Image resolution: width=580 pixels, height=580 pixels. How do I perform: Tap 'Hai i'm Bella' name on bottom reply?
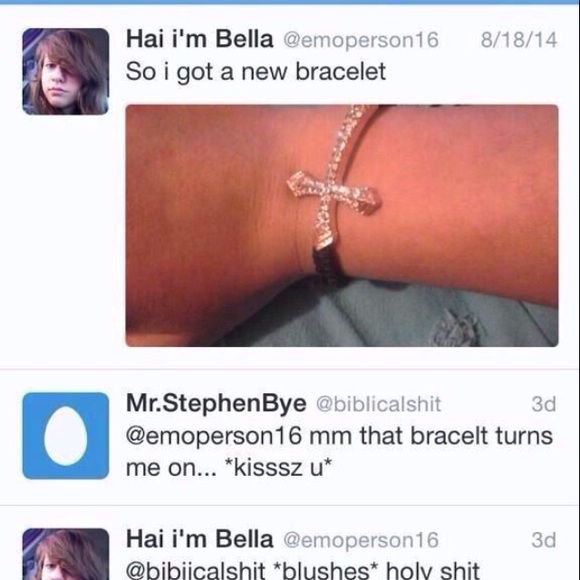pos(199,539)
